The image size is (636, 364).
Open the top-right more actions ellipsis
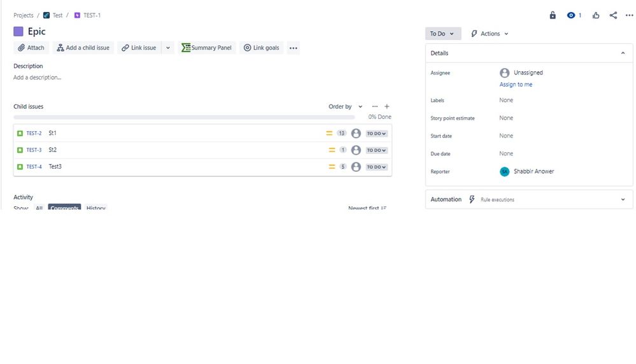[x=629, y=15]
